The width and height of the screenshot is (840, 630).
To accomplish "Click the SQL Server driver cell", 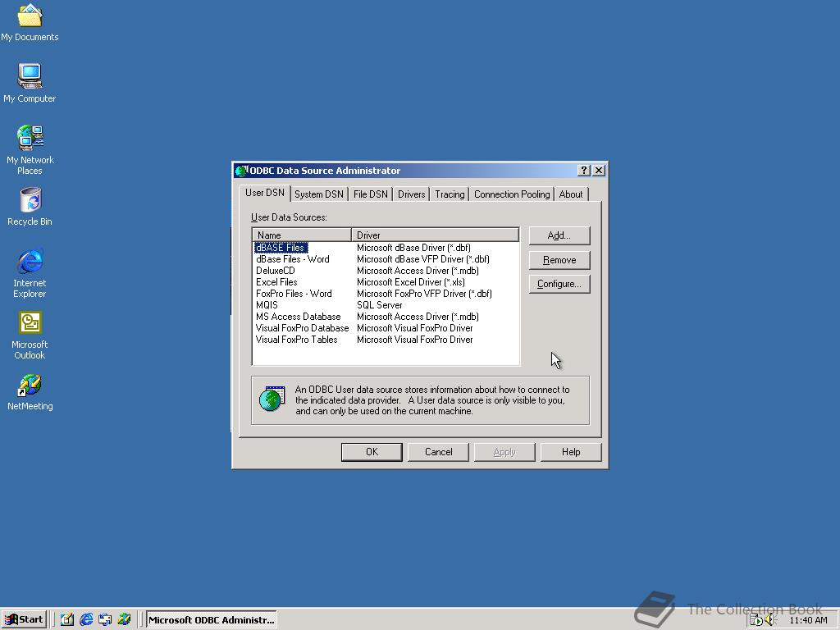I will 379,305.
